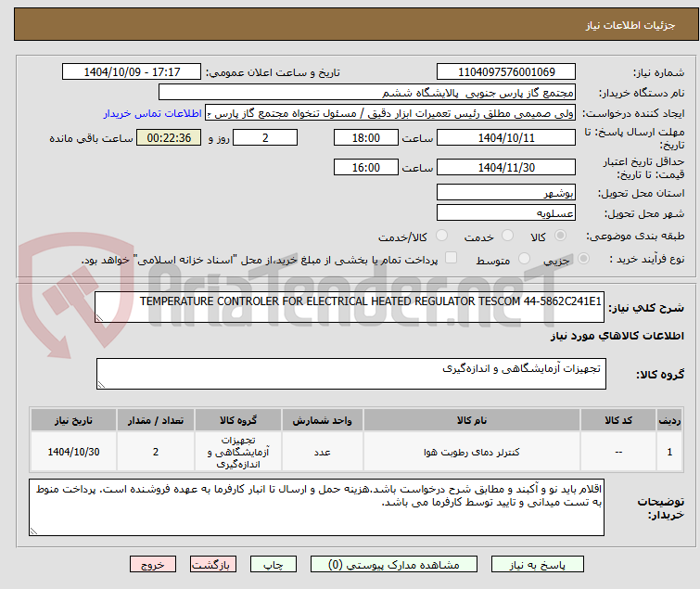The width and height of the screenshot is (700, 589).
Task: Click the quantity cell in row 1
Action: click(156, 452)
